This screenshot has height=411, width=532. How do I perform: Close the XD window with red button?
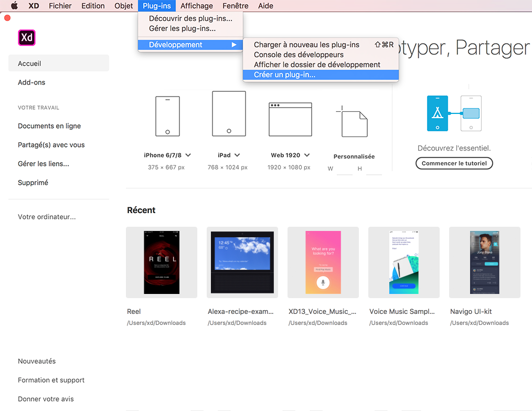pyautogui.click(x=7, y=18)
